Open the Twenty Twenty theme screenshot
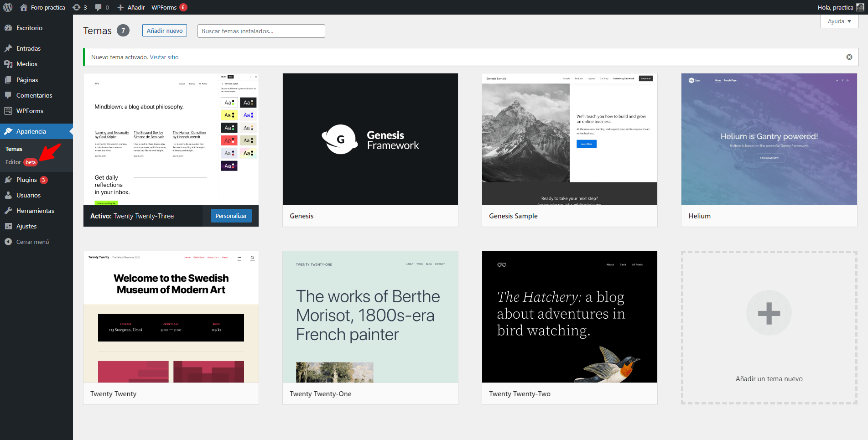Screen dimensions: 868x440 [x=171, y=317]
